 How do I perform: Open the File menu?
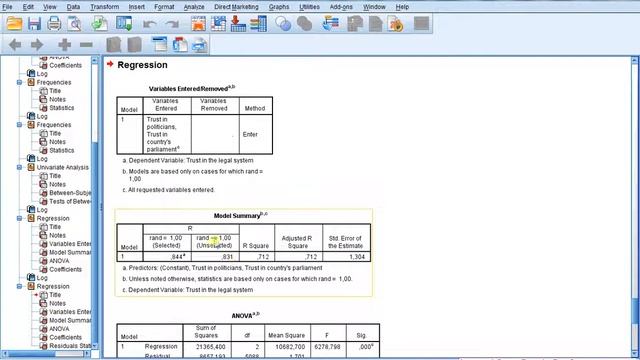click(x=7, y=7)
